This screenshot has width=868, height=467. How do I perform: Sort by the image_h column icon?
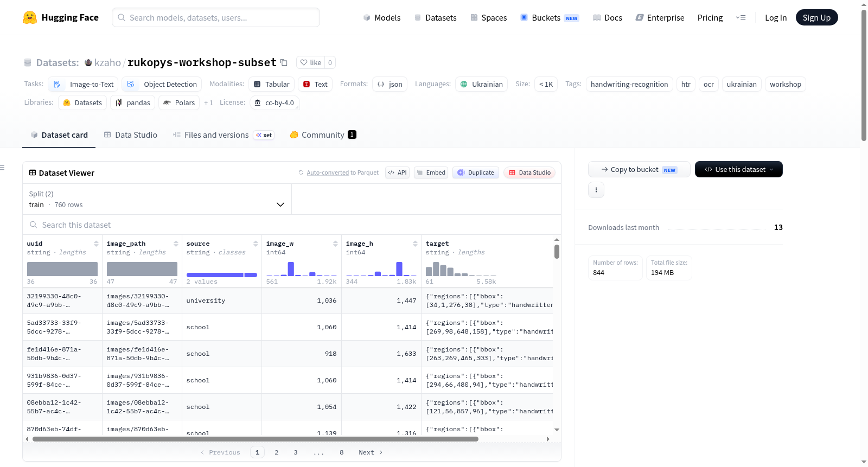click(x=415, y=244)
